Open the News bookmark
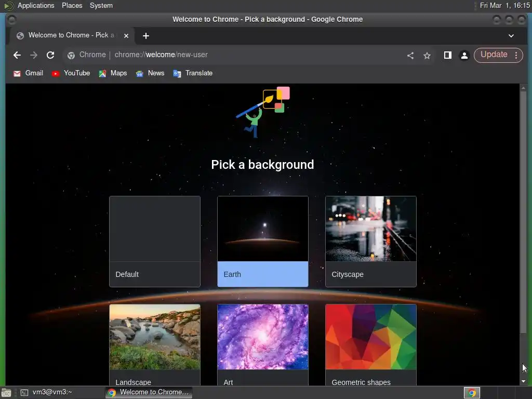Image resolution: width=532 pixels, height=399 pixels. pos(150,73)
